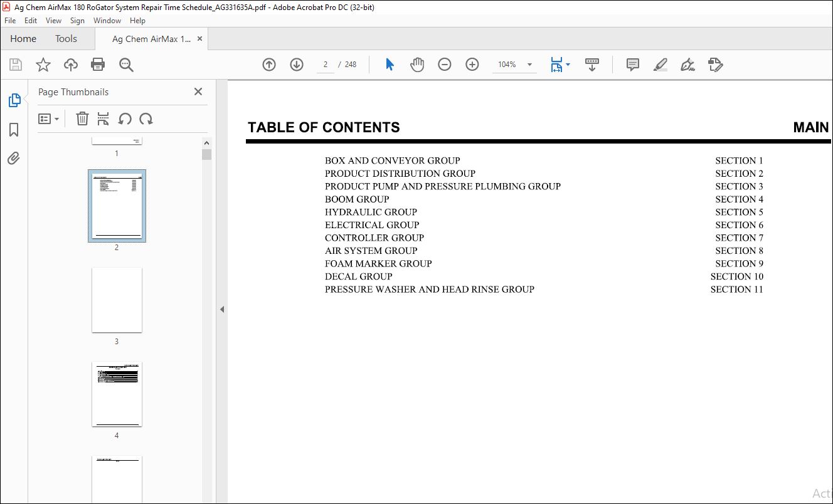Viewport: 833px width, 504px height.
Task: Delete selected pages with trash icon
Action: [82, 118]
